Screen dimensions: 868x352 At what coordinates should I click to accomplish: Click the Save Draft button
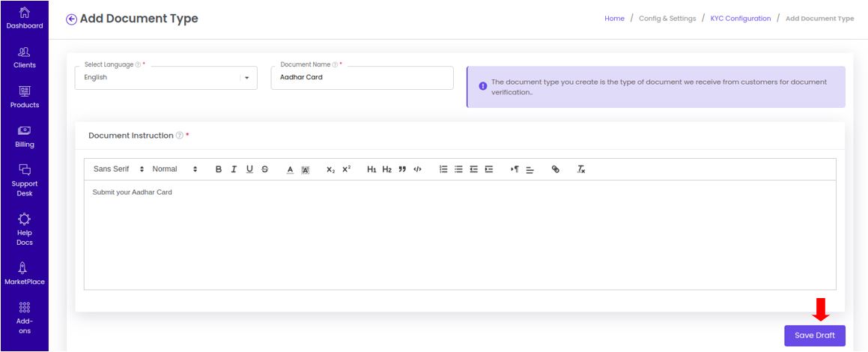tap(815, 336)
